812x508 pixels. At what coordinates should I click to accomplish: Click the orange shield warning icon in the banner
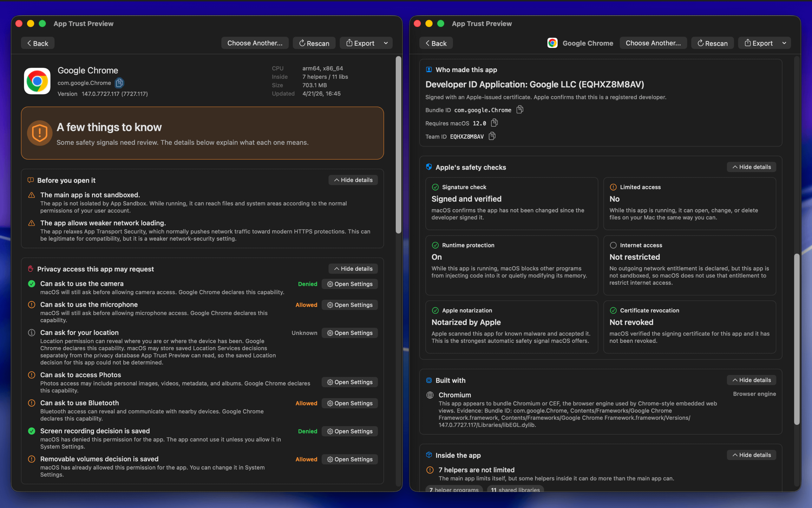point(40,133)
